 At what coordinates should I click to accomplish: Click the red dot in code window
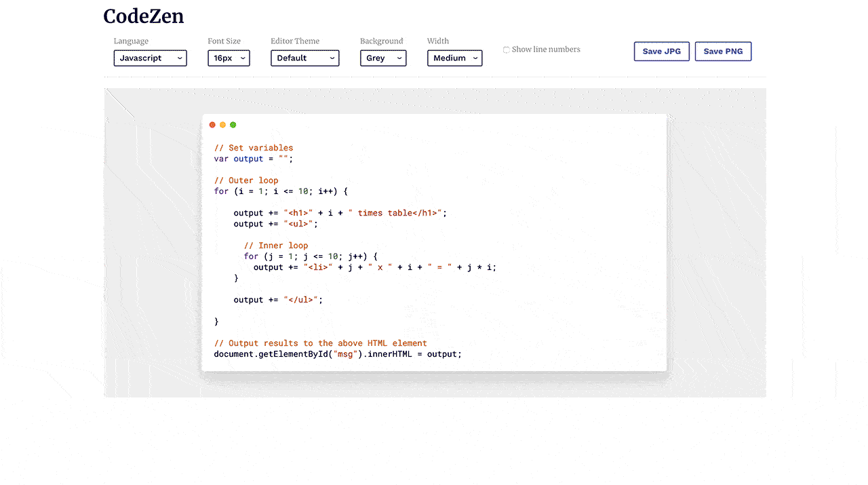coord(212,125)
